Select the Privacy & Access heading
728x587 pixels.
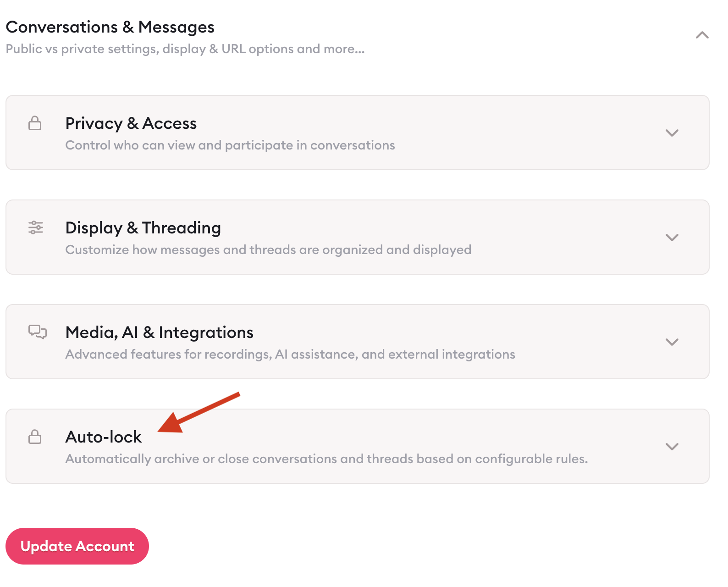131,123
